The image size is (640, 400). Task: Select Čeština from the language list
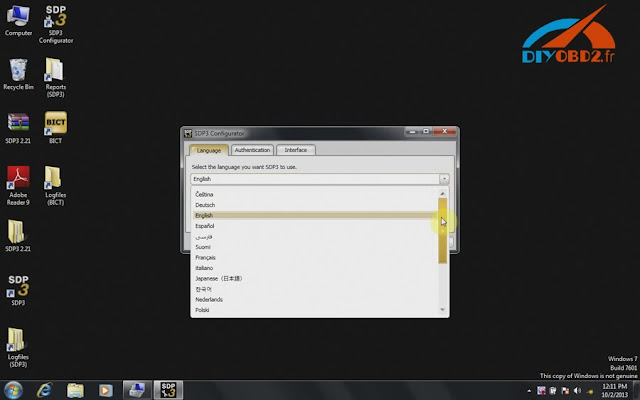pyautogui.click(x=315, y=194)
